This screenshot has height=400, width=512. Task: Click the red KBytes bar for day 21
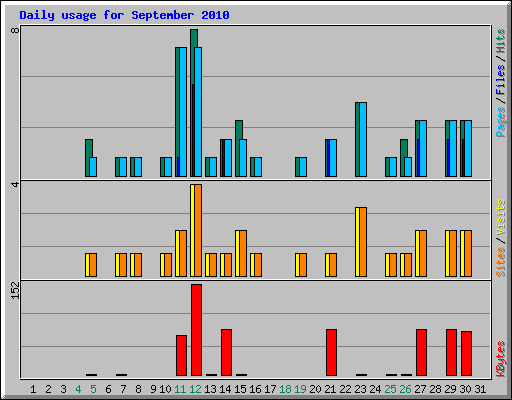331,353
